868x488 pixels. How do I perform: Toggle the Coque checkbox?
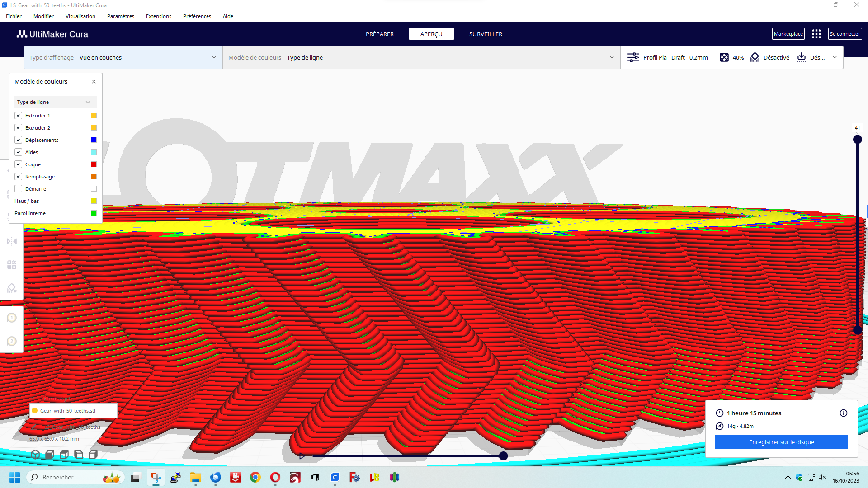[19, 164]
